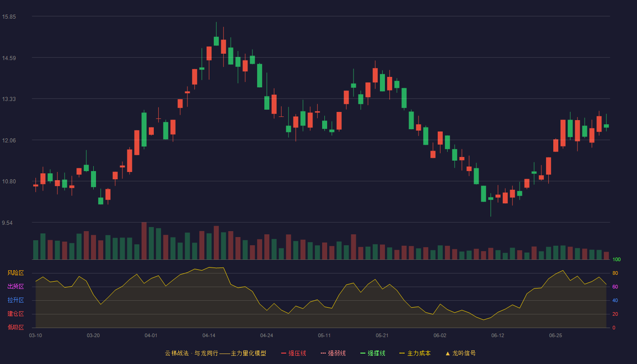Click the 04-24 date label
Viewport: 637px width, 364px height.
pos(267,335)
